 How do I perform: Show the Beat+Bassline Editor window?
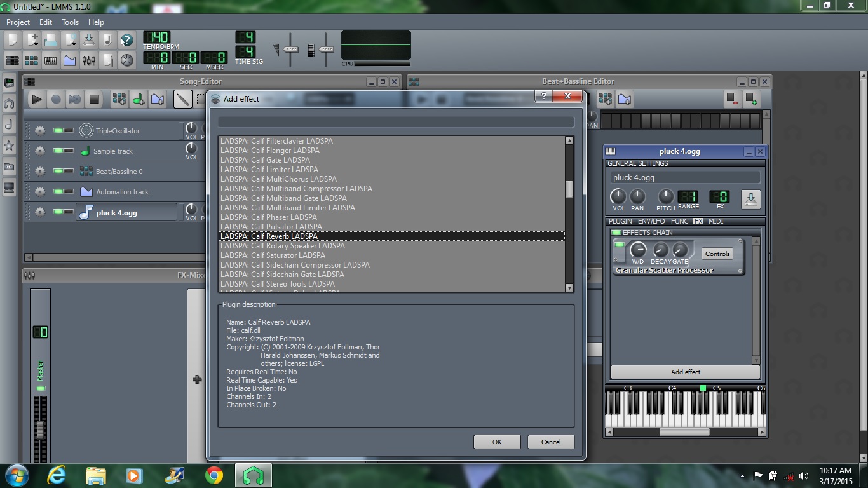(31, 60)
